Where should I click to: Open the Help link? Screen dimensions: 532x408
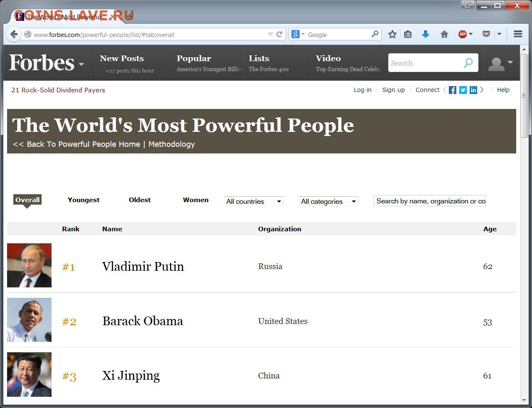point(503,90)
